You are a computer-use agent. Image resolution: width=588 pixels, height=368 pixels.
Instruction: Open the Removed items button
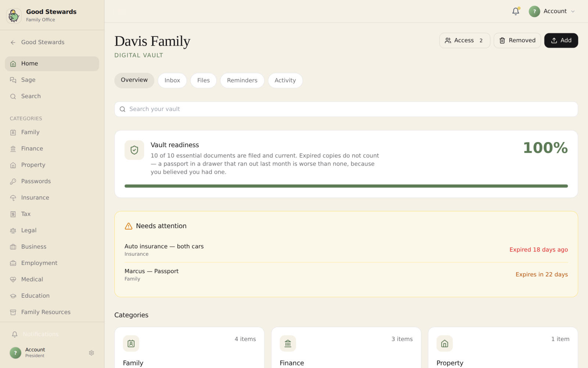(517, 40)
